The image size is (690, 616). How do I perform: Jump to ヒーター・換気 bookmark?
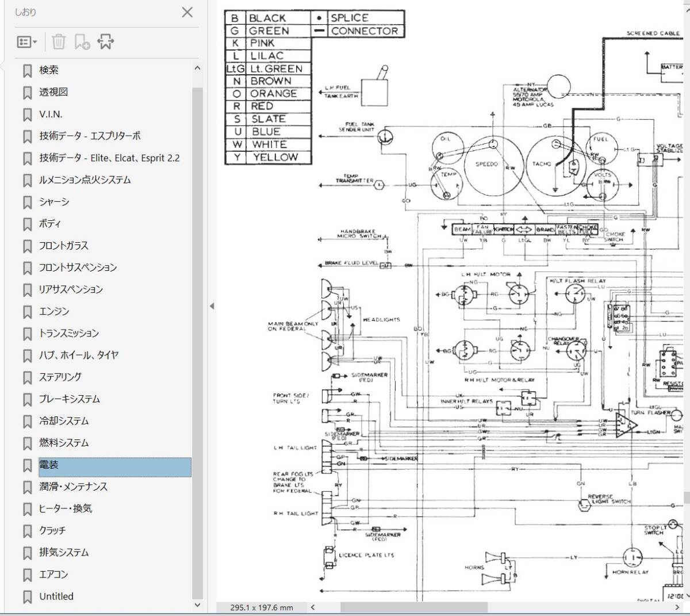(66, 508)
